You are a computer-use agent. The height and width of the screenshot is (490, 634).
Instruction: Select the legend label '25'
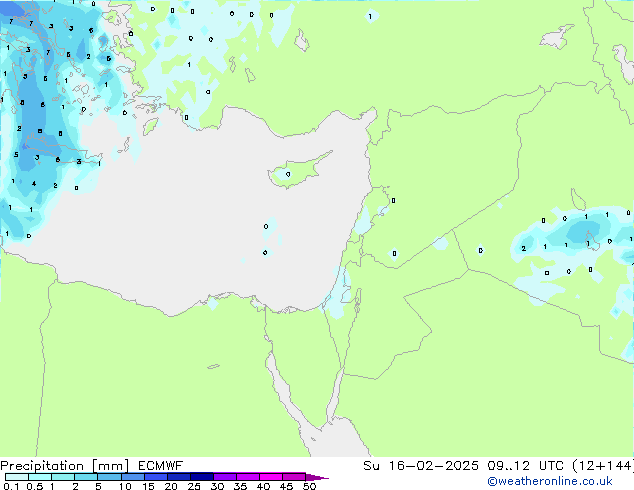click(x=194, y=486)
